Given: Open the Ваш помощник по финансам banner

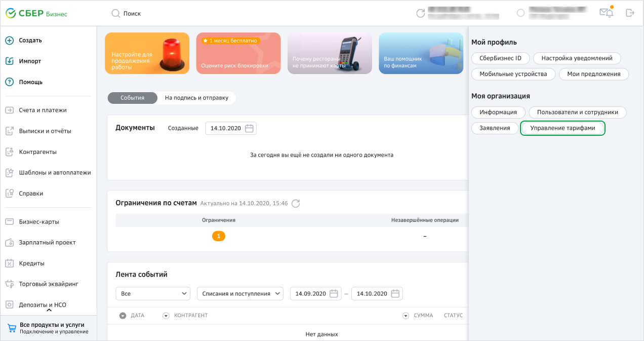Looking at the screenshot, I should pos(421,53).
